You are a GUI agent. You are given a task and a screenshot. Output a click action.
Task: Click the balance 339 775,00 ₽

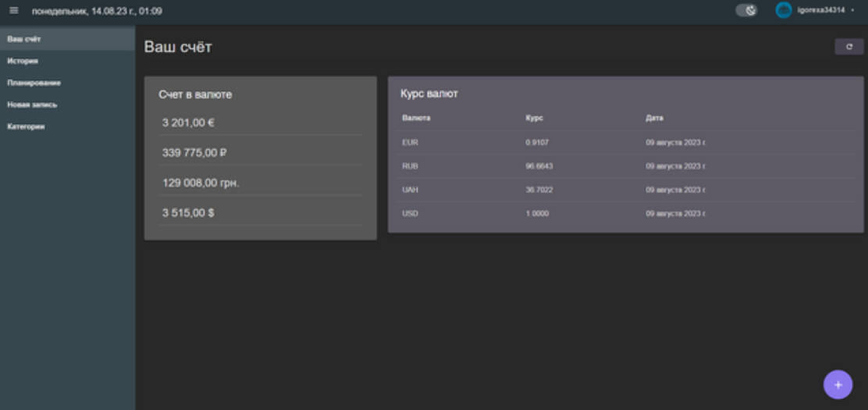[x=194, y=153]
